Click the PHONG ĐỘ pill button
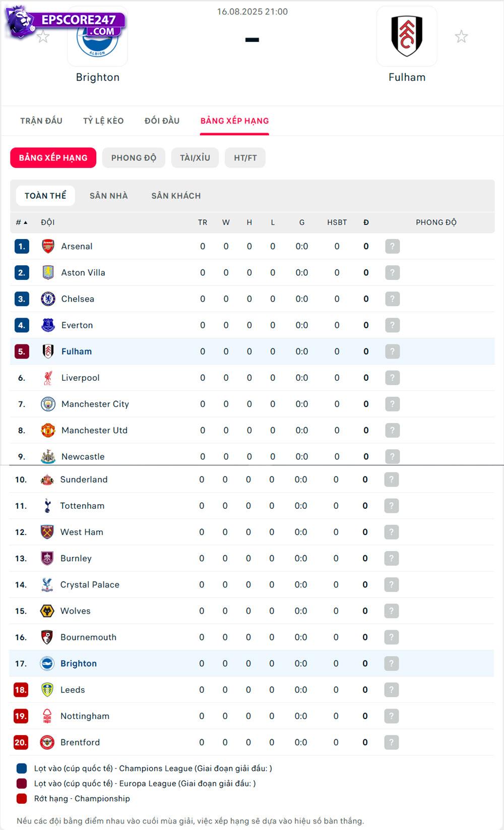 coord(134,158)
